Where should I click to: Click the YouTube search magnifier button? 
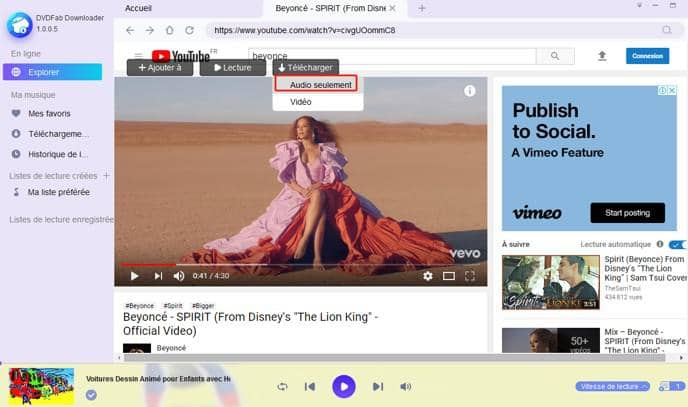click(x=555, y=56)
